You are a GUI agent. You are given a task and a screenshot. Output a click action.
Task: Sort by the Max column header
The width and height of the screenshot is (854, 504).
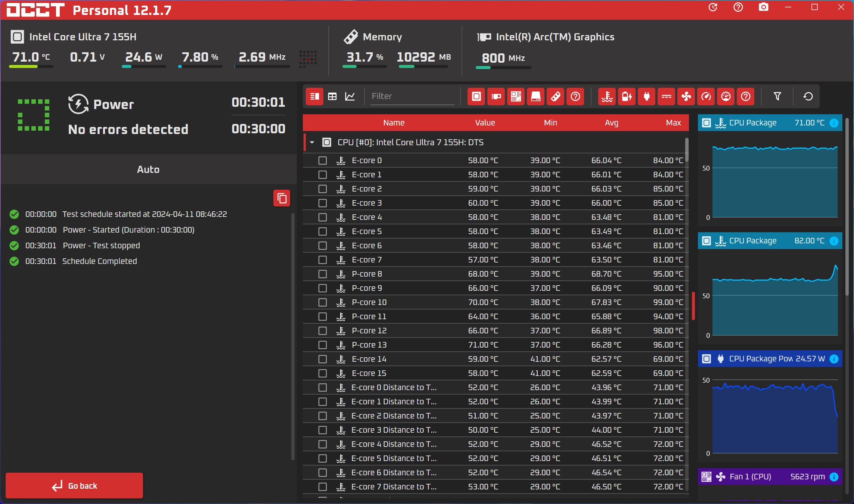click(674, 123)
